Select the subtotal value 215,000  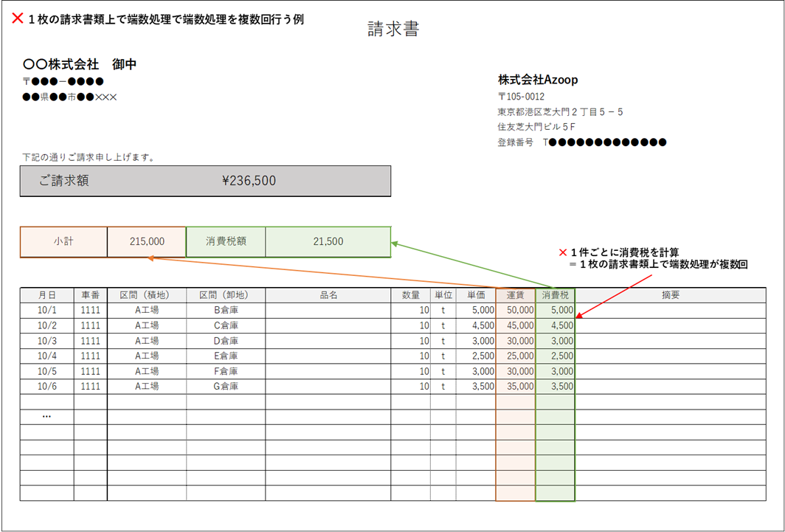[x=146, y=242]
